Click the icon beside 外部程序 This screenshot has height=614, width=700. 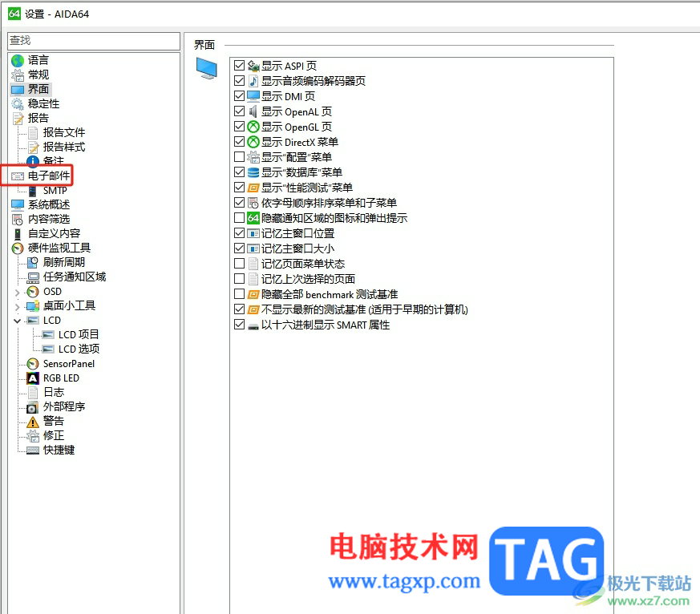(x=33, y=407)
